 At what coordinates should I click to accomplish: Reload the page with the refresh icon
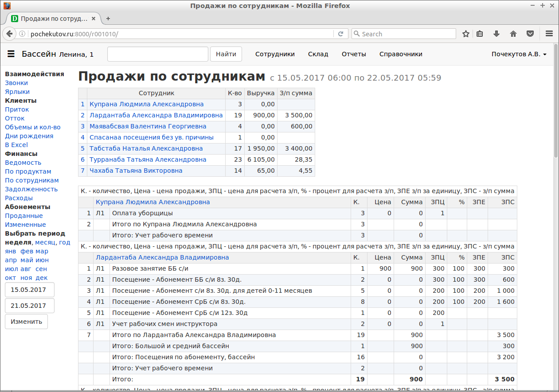(340, 34)
